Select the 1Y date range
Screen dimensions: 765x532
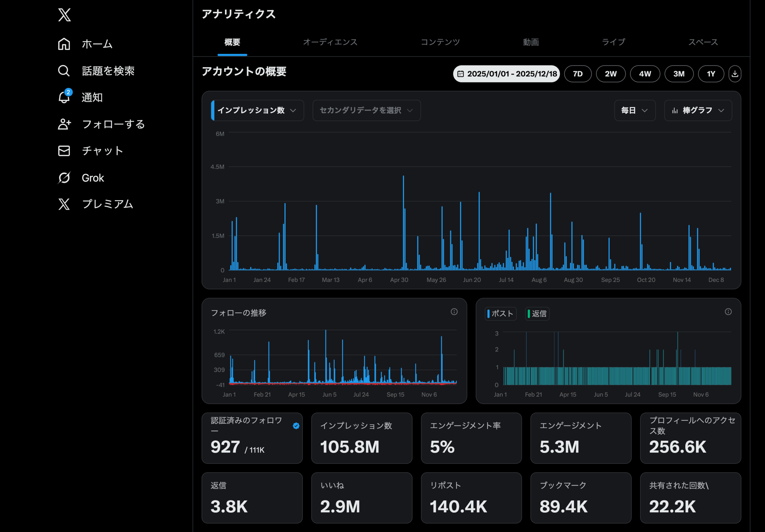(x=711, y=73)
